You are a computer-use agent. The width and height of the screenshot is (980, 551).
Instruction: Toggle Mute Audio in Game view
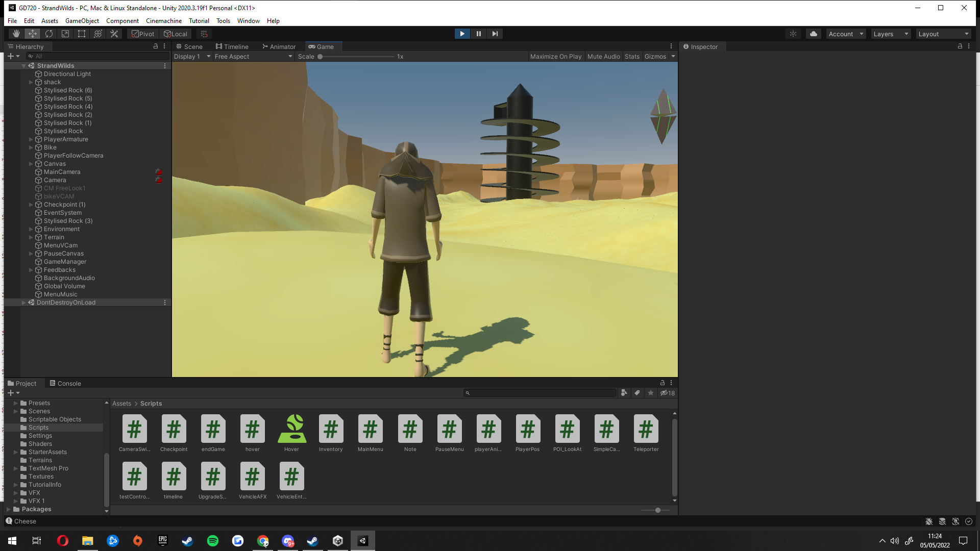point(603,57)
